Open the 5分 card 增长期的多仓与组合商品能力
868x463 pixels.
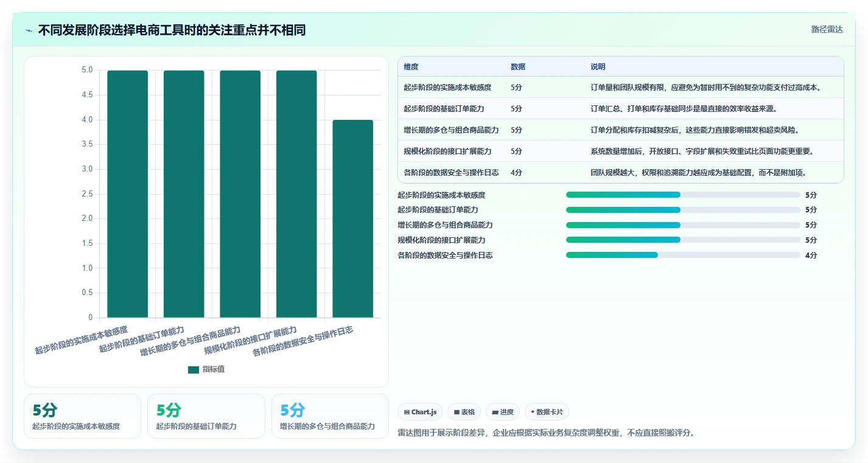coord(330,416)
